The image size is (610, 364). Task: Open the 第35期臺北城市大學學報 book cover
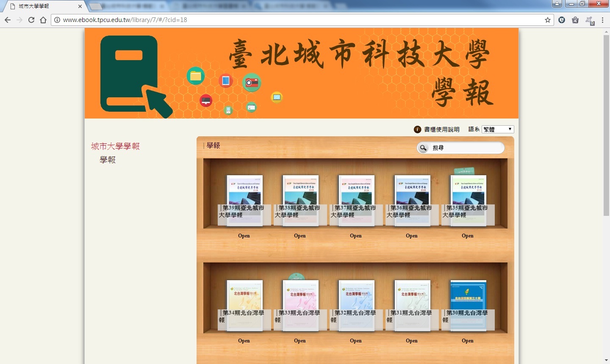(x=469, y=201)
